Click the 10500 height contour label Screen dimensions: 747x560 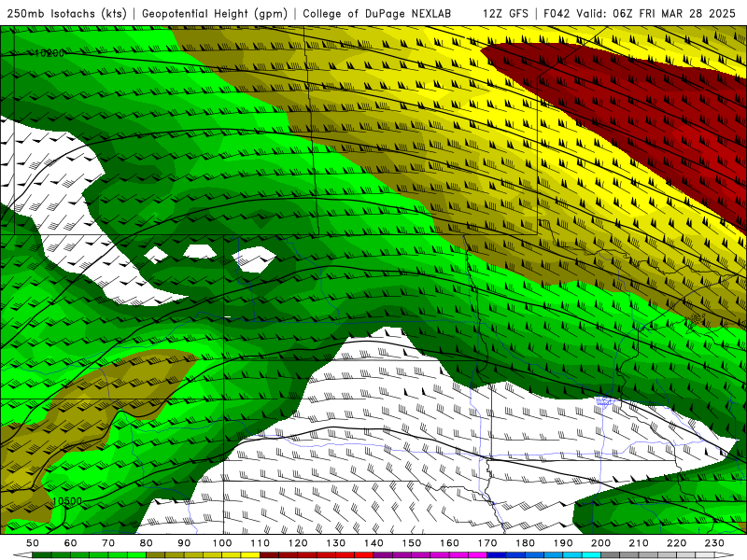click(x=67, y=501)
